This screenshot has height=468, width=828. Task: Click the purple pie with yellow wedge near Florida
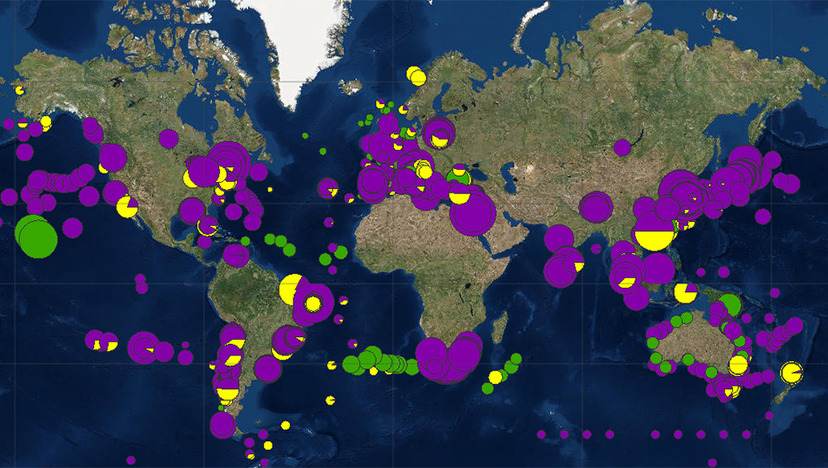pos(207,226)
